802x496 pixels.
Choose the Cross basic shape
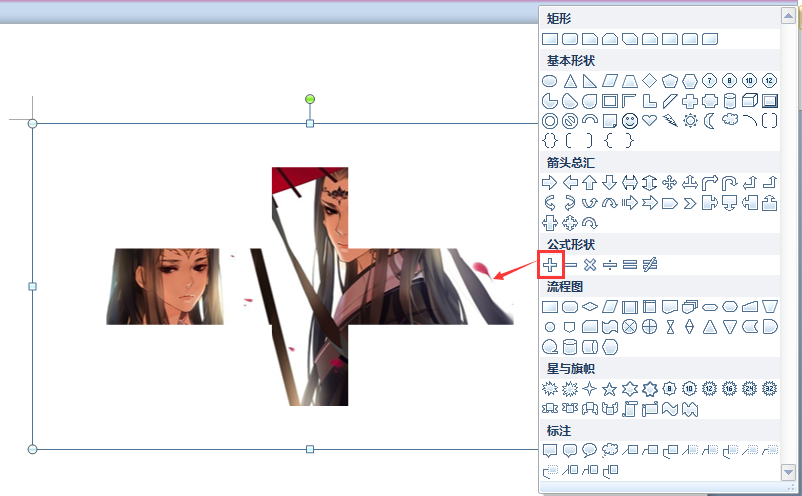click(x=689, y=101)
